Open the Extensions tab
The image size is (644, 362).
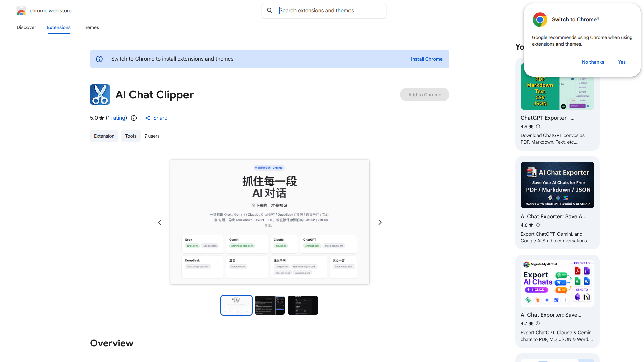click(x=59, y=27)
